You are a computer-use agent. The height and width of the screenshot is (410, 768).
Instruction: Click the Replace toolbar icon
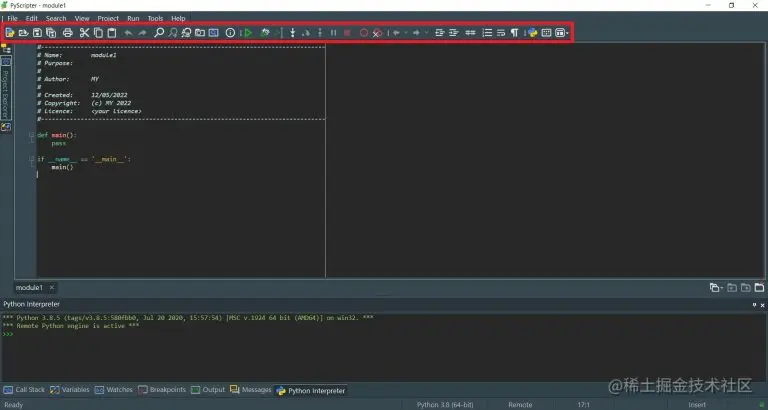(x=186, y=33)
